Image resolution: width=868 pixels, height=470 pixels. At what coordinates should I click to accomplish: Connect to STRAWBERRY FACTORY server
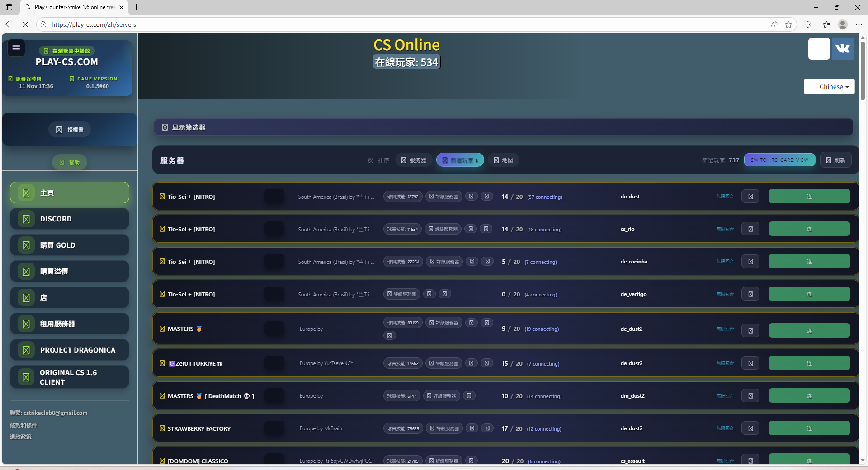809,428
